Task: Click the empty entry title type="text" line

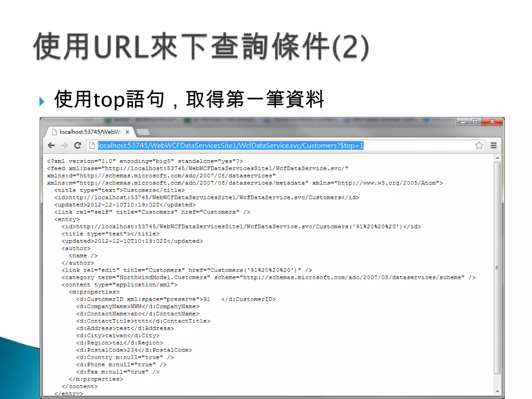Action: (x=110, y=234)
